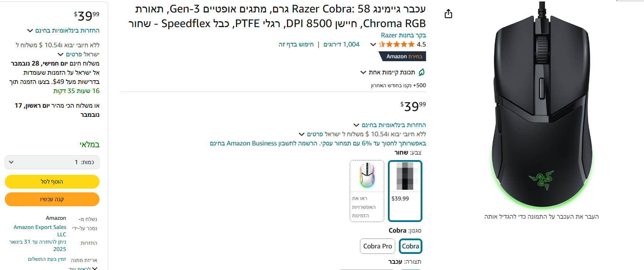Viewport: 644px width, 270px height.
Task: Select the Cobra model option
Action: point(410,246)
